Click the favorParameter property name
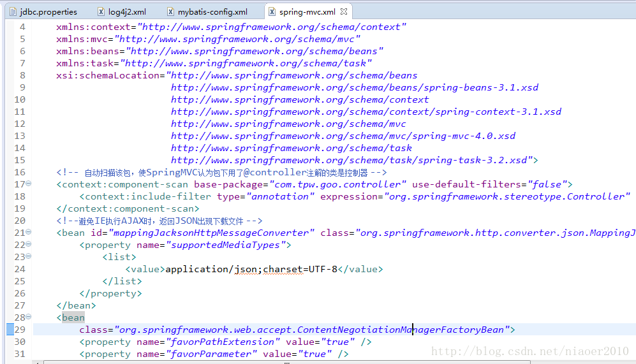 coord(211,354)
